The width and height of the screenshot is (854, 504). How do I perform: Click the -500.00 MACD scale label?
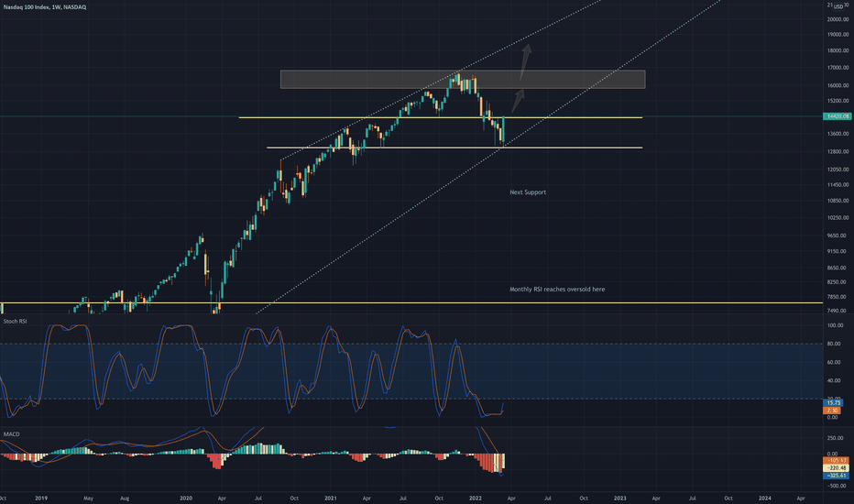(x=836, y=486)
